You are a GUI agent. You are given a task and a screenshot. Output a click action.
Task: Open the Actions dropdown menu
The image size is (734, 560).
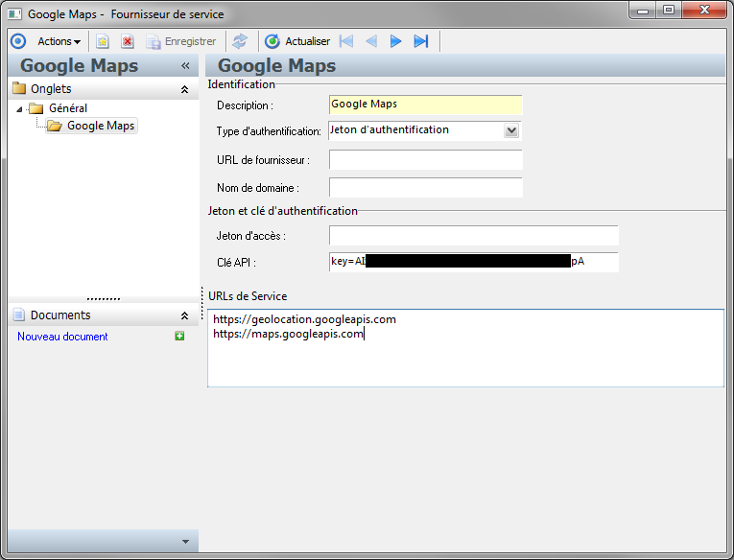(x=59, y=41)
